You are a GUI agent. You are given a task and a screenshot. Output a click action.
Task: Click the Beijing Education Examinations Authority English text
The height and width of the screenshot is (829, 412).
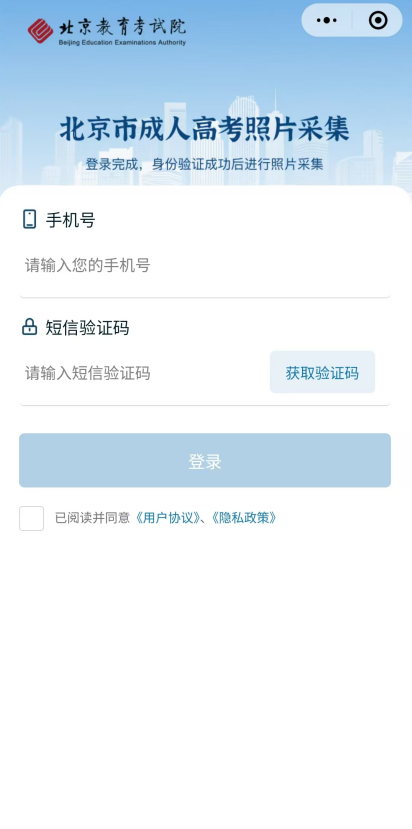click(122, 42)
